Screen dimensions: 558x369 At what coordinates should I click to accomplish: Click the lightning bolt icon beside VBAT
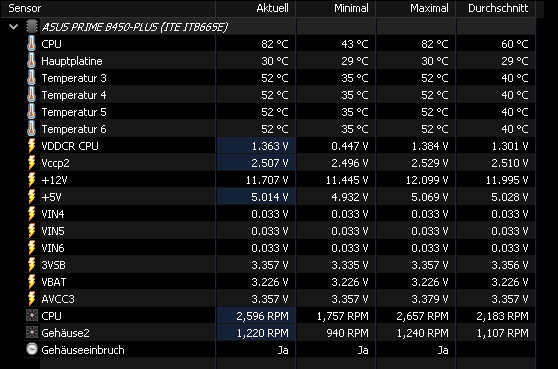tap(32, 282)
